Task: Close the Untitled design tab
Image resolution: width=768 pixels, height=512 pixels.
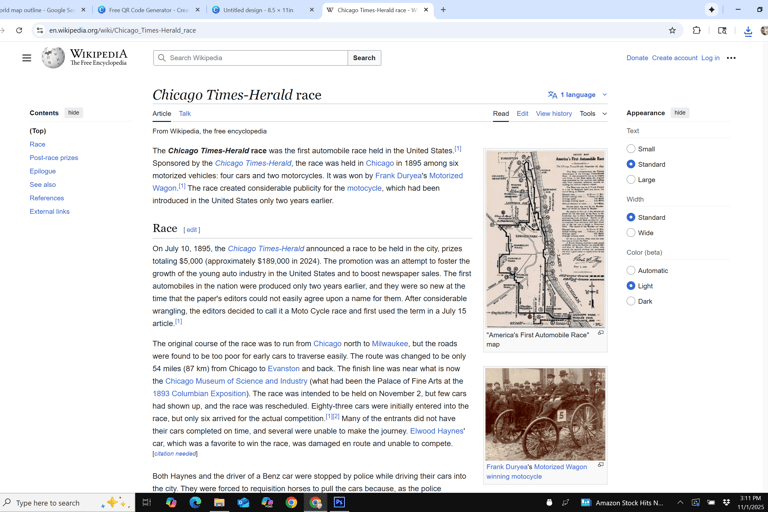Action: point(312,10)
